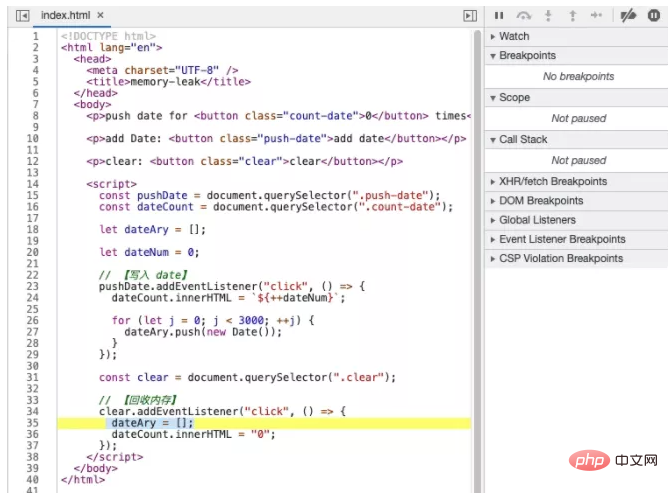
Task: Click the '<title>memory-leak</title>' line
Action: [x=169, y=82]
